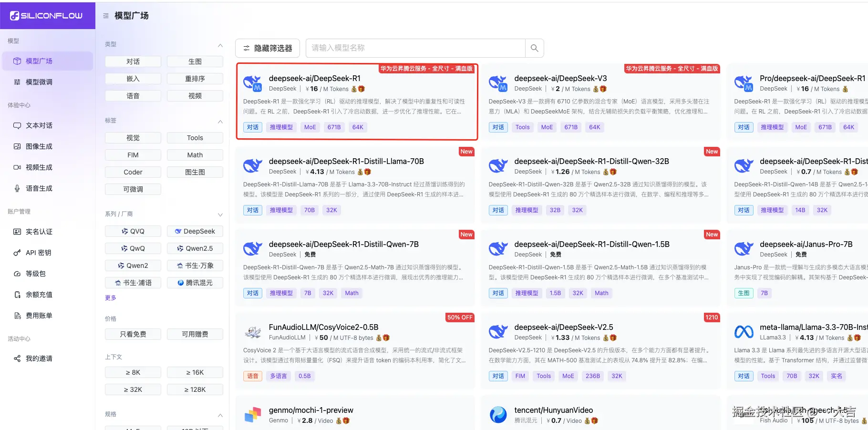Click the 费用账单 document icon
This screenshot has width=868, height=430.
tap(17, 316)
